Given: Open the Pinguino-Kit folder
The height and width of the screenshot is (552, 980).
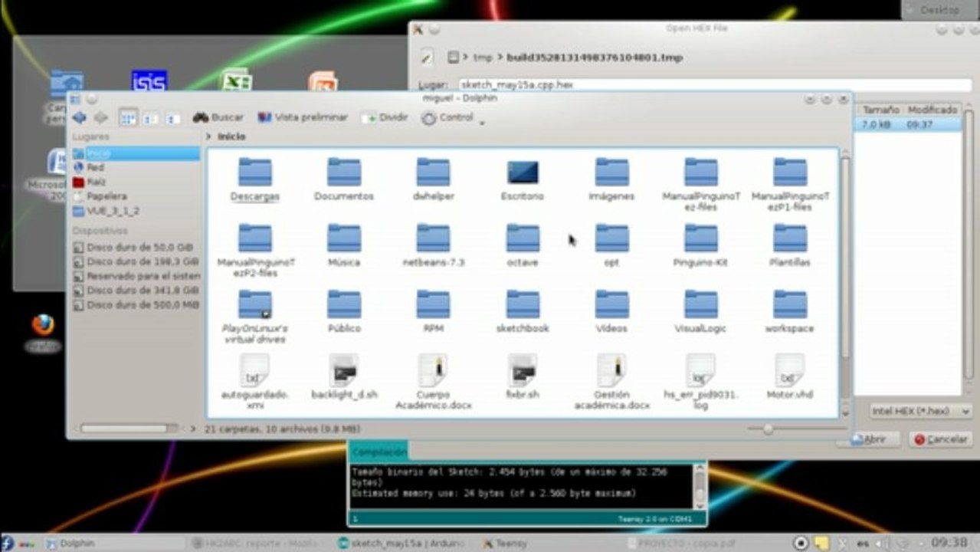Looking at the screenshot, I should tap(700, 245).
